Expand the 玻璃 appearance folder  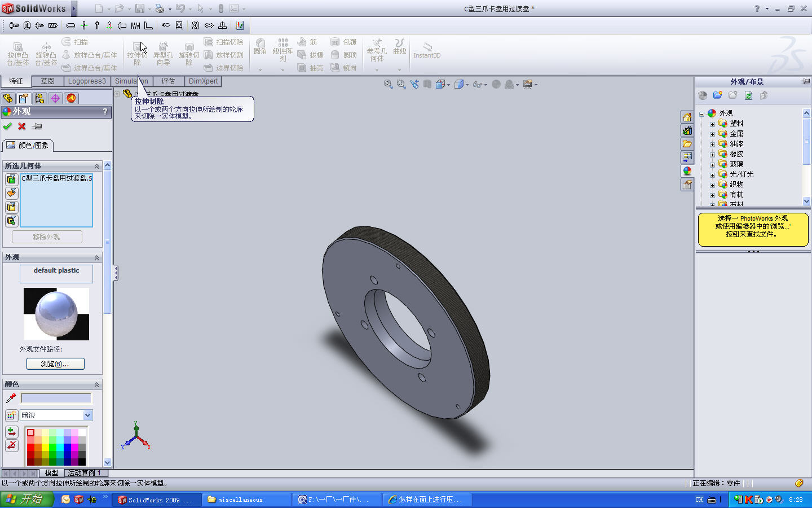click(x=712, y=165)
